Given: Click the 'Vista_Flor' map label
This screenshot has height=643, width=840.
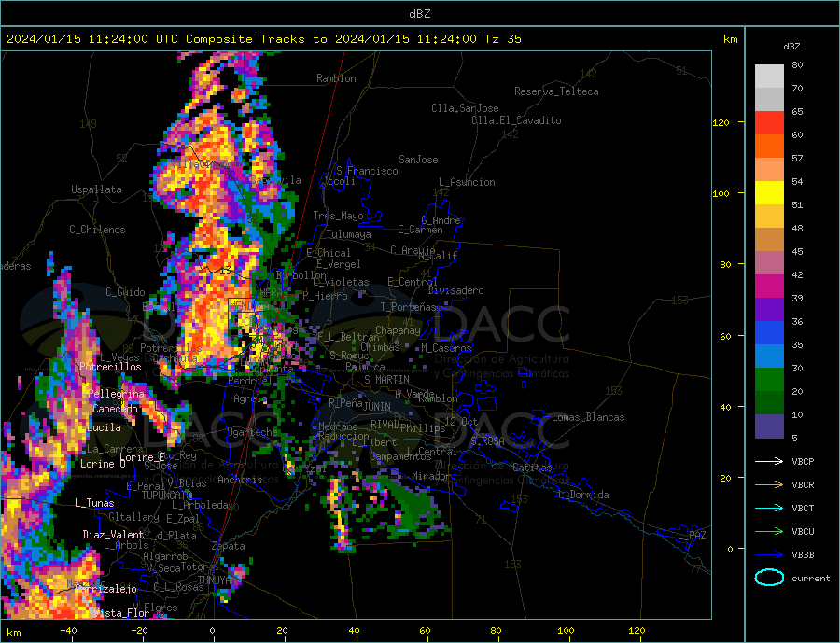Looking at the screenshot, I should tap(121, 613).
